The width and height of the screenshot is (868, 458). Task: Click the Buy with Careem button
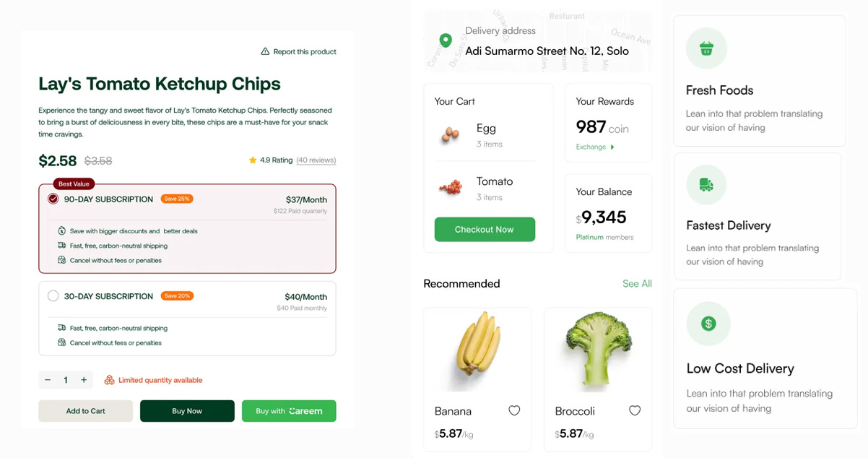[x=289, y=411]
